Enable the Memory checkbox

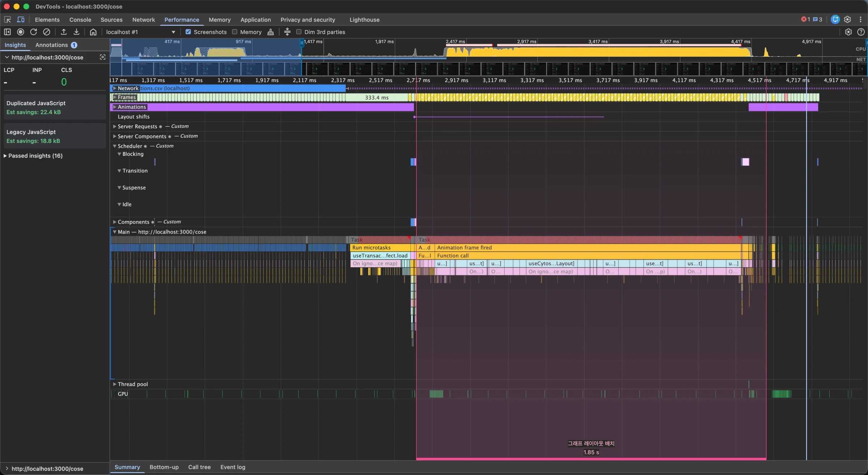click(x=235, y=32)
